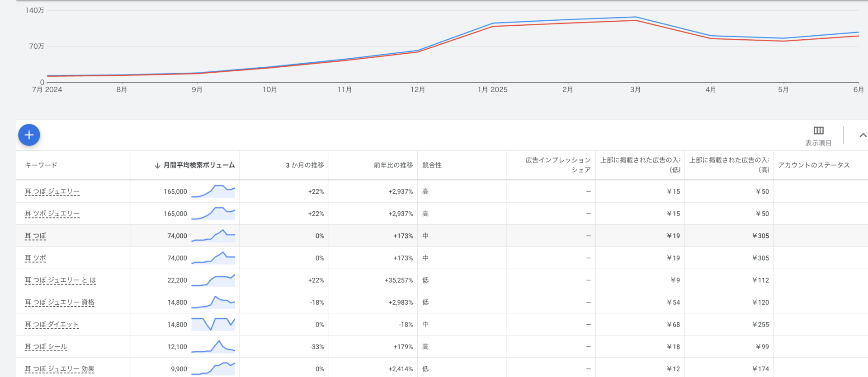Viewport: 868px width, 377px height.
Task: Collapse the chart with the chevron arrow
Action: pyautogui.click(x=863, y=135)
